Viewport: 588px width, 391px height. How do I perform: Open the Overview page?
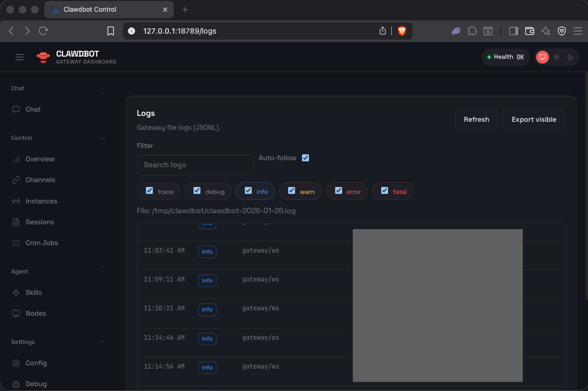[40, 159]
